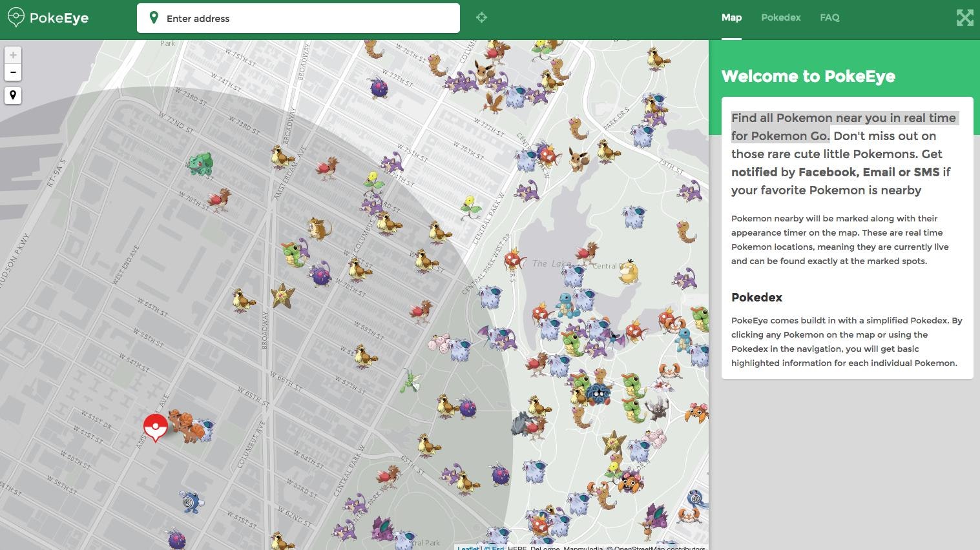980x550 pixels.
Task: Open the Esri attribution link
Action: (498, 547)
